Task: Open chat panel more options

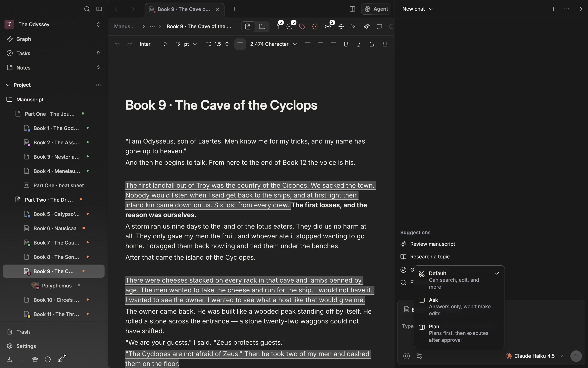Action: [567, 9]
